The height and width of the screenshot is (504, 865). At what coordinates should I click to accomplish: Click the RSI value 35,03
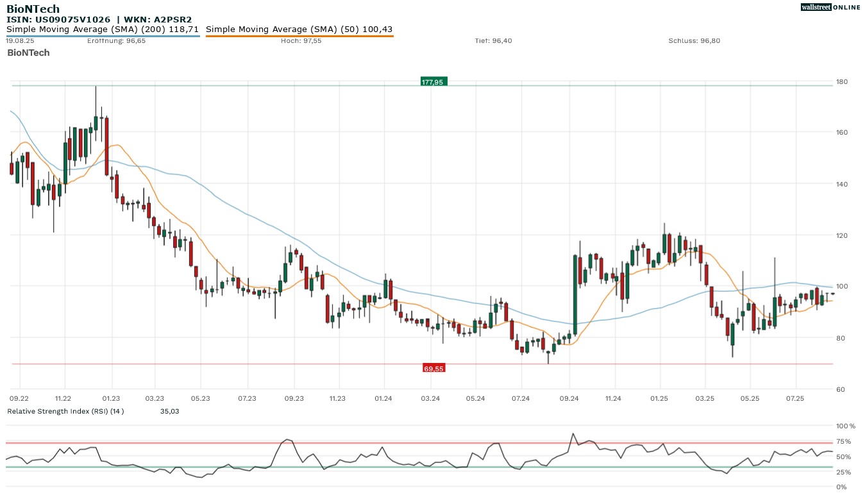click(x=169, y=411)
